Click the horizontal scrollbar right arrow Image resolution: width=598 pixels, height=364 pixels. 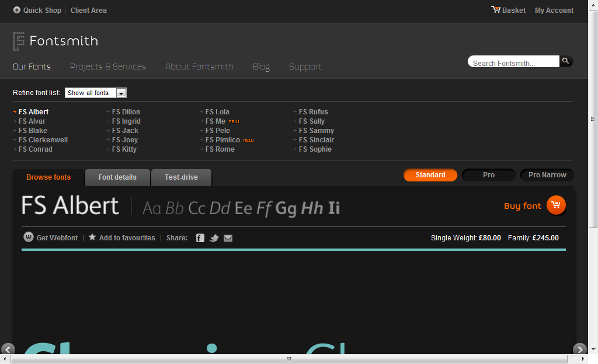tap(583, 359)
